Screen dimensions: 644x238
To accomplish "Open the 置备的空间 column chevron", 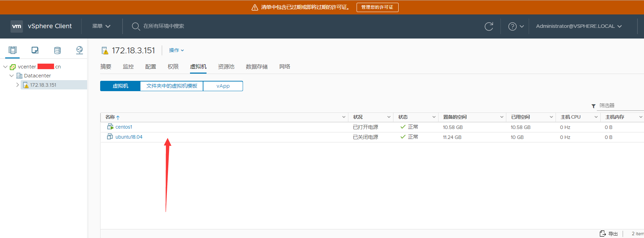I will click(502, 117).
